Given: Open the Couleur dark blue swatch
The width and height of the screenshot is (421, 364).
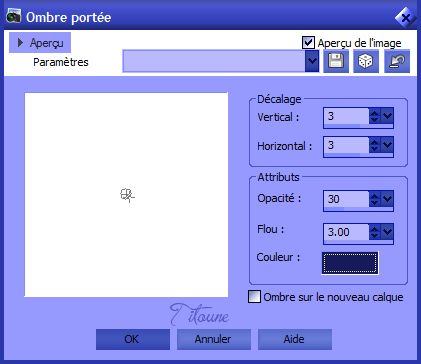Looking at the screenshot, I should coord(350,263).
